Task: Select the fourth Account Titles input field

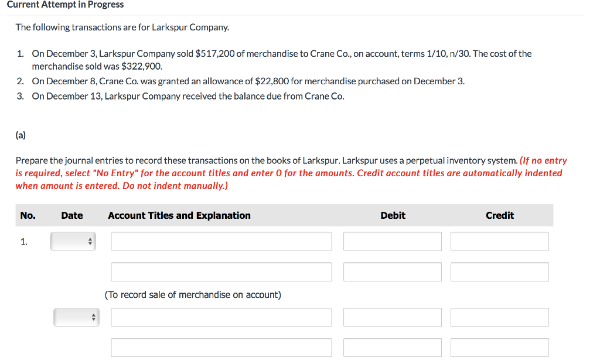Action: pyautogui.click(x=221, y=347)
